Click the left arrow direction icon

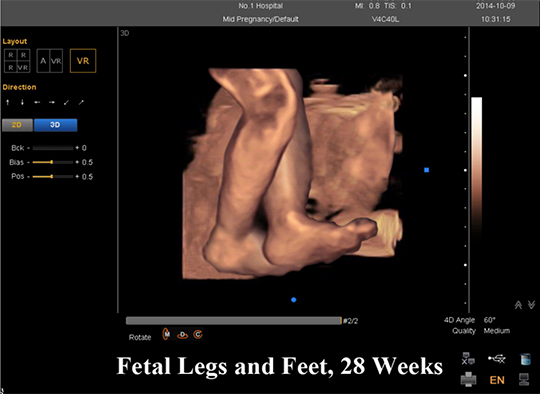(x=37, y=102)
